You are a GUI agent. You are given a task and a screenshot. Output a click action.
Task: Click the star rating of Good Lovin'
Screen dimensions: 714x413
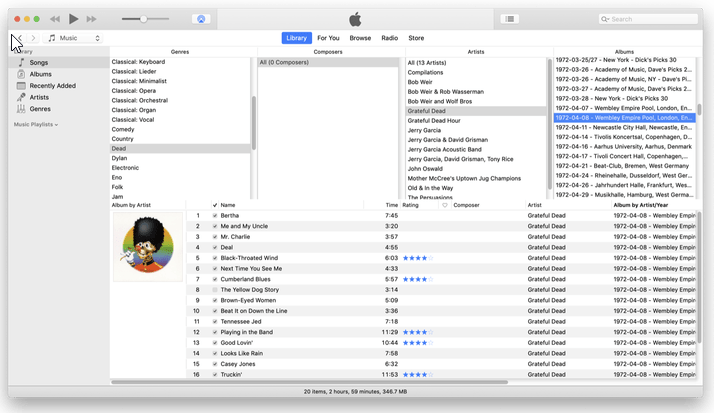tap(418, 343)
